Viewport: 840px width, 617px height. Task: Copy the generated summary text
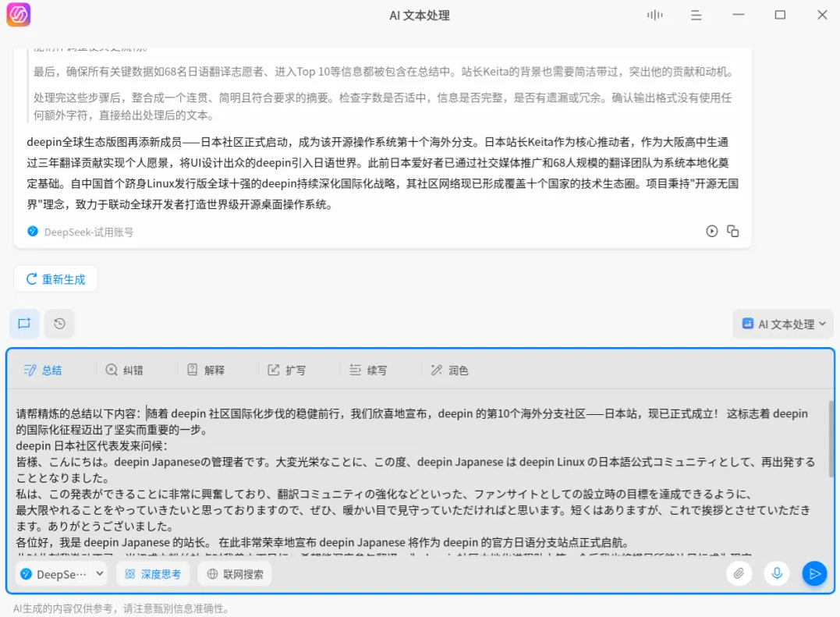(x=732, y=231)
